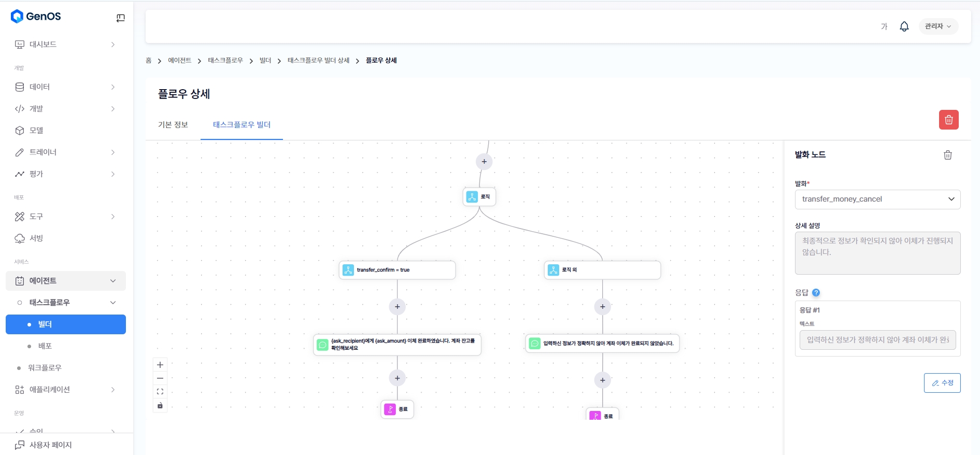980x455 pixels.
Task: Switch to the 기본 정보 tab
Action: tap(173, 125)
